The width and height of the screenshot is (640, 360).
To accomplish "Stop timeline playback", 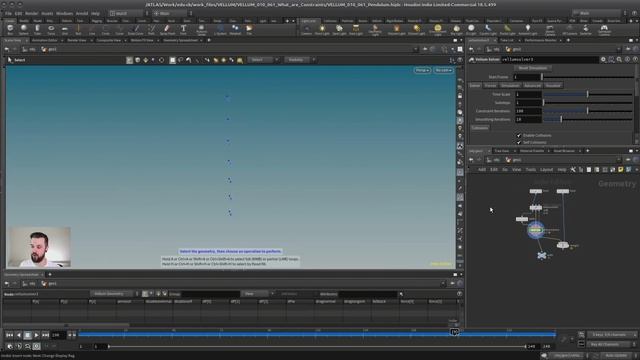I will [27, 335].
